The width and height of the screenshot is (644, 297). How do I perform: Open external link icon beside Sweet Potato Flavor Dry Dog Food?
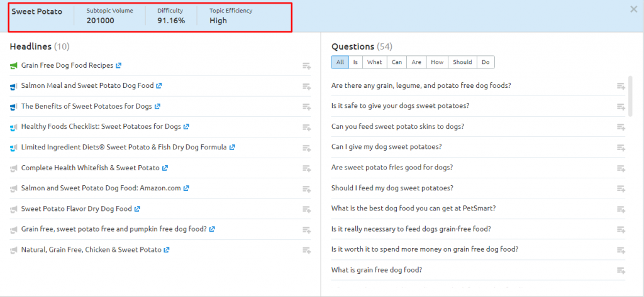click(x=137, y=209)
